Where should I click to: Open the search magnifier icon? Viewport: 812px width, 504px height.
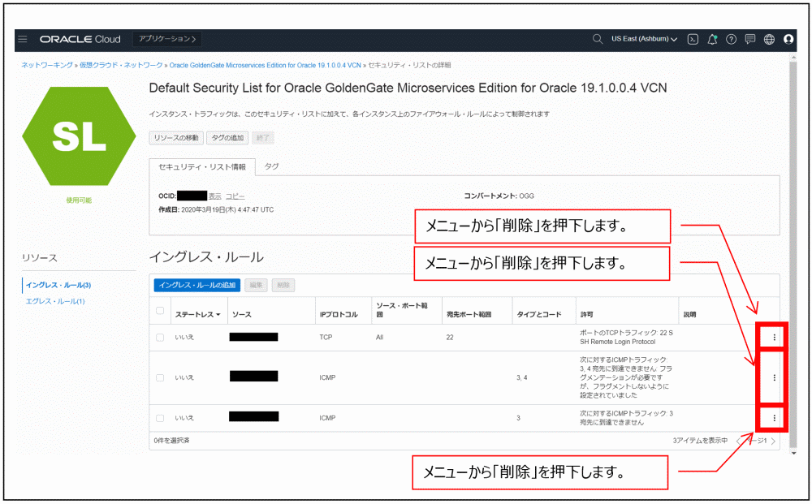(x=598, y=39)
